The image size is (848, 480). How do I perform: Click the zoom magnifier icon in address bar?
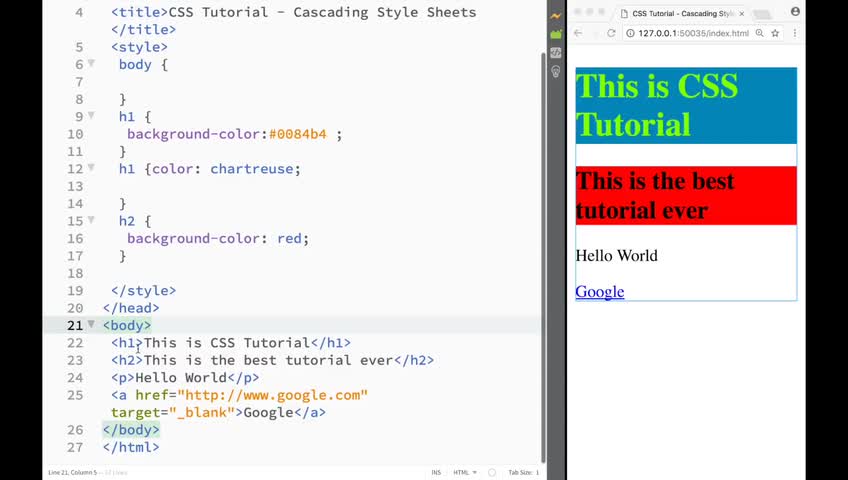pyautogui.click(x=759, y=33)
